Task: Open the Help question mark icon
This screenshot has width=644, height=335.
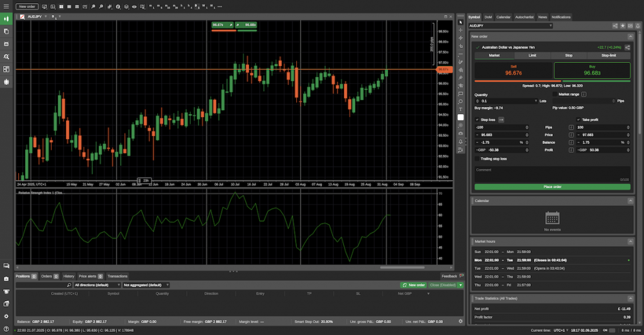Action: click(6, 329)
